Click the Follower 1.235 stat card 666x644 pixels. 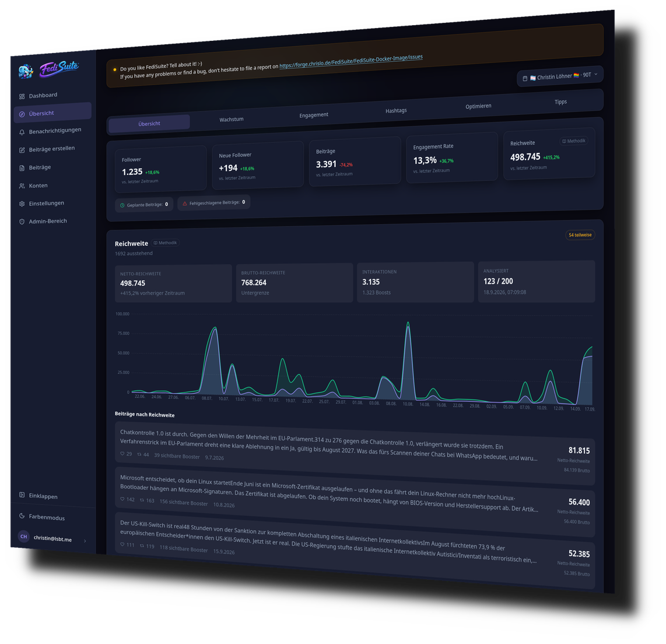[160, 169]
